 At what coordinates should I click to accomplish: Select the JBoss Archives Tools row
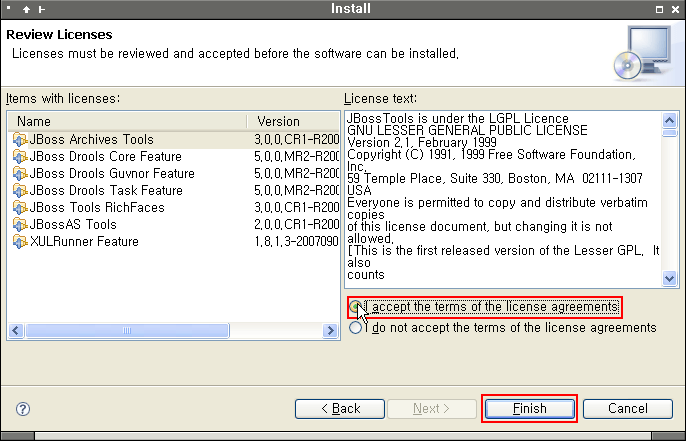pyautogui.click(x=174, y=140)
